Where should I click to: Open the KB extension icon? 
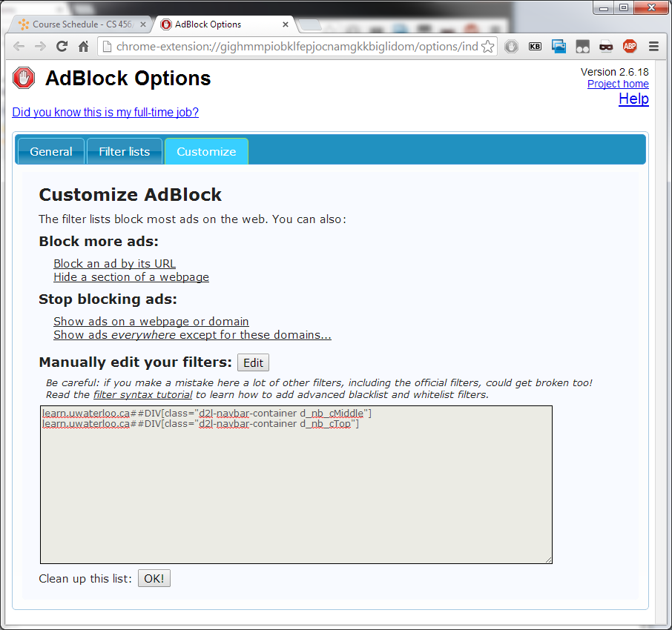point(535,46)
